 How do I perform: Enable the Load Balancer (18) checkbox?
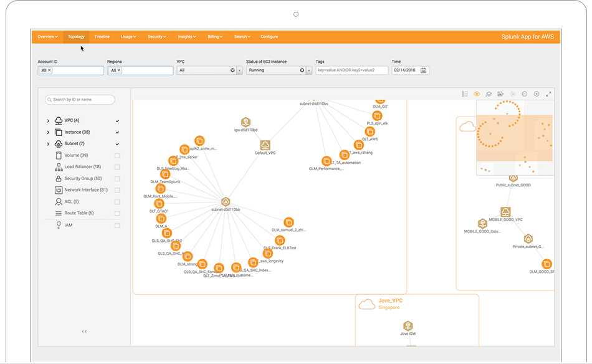click(117, 167)
